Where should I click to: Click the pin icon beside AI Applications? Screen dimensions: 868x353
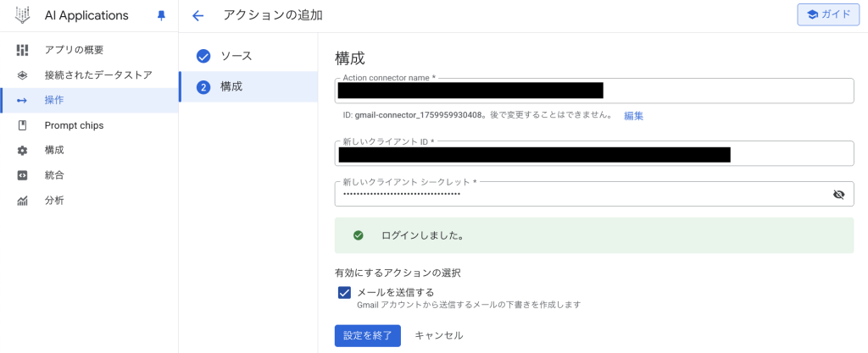click(162, 15)
